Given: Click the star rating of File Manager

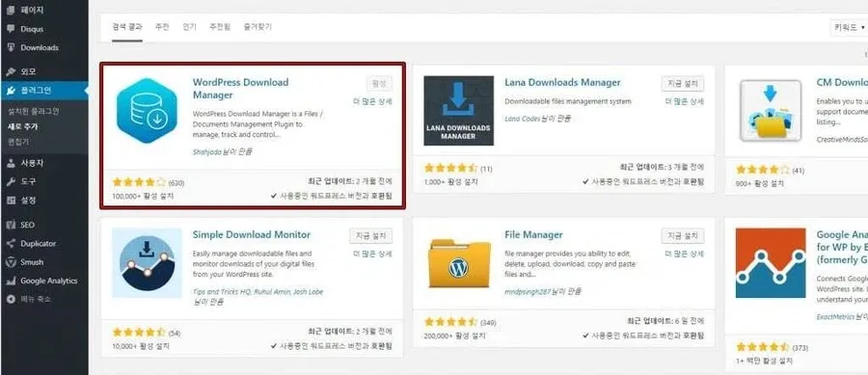Looking at the screenshot, I should pyautogui.click(x=450, y=321).
